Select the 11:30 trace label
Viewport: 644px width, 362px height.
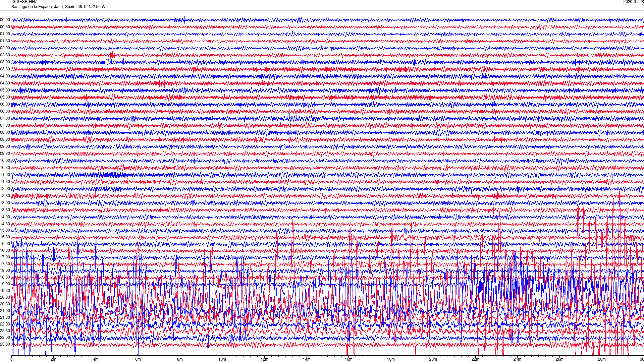[x=5, y=182]
